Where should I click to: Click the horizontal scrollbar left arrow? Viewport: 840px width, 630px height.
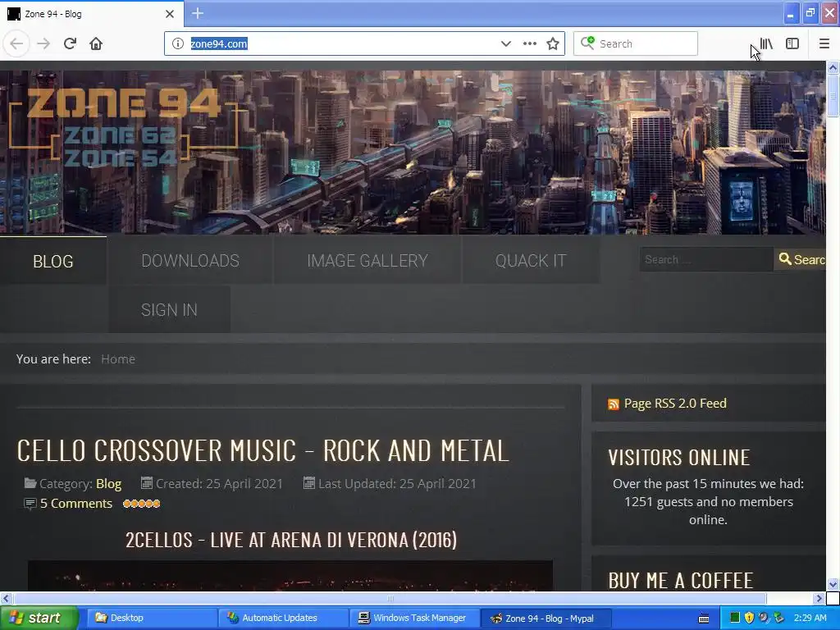6,598
